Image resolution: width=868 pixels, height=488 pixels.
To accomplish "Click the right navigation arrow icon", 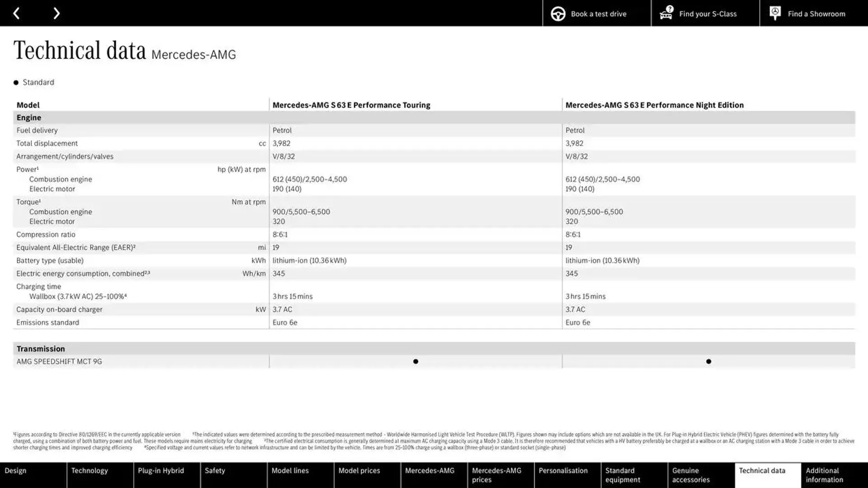I will click(56, 13).
